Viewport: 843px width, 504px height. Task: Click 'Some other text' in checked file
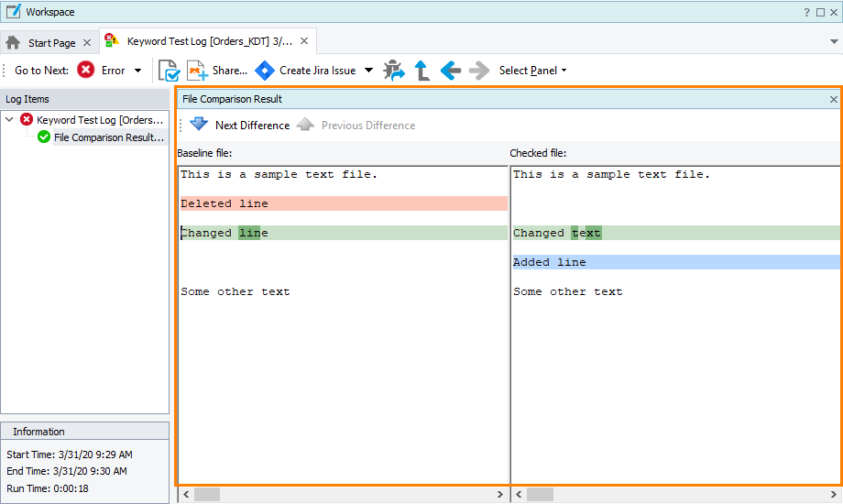568,291
